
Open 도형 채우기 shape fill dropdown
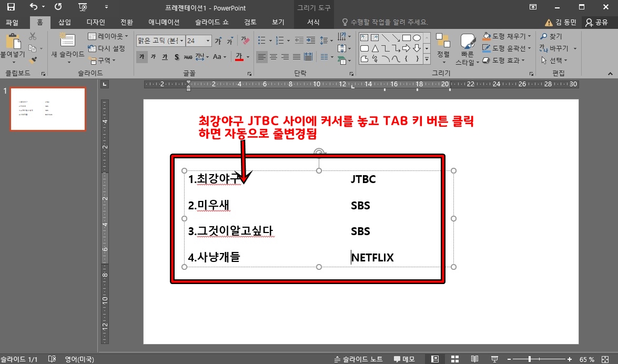(x=507, y=36)
